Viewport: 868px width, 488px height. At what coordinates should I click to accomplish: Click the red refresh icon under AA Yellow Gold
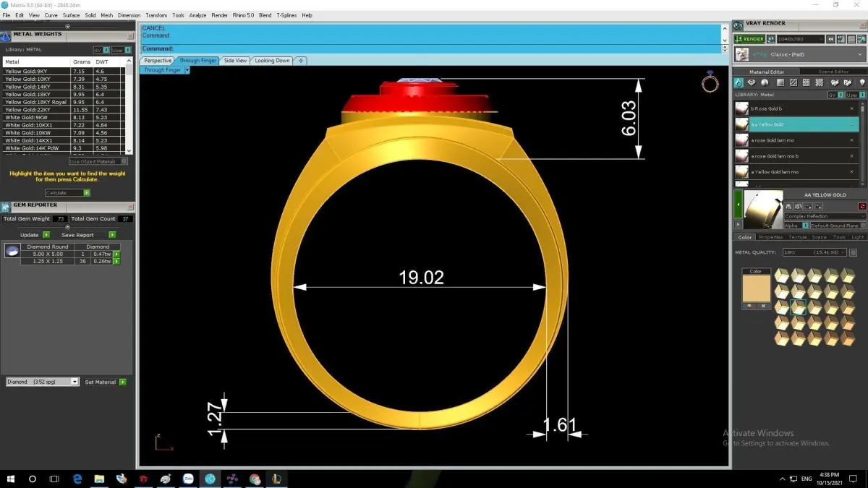862,207
